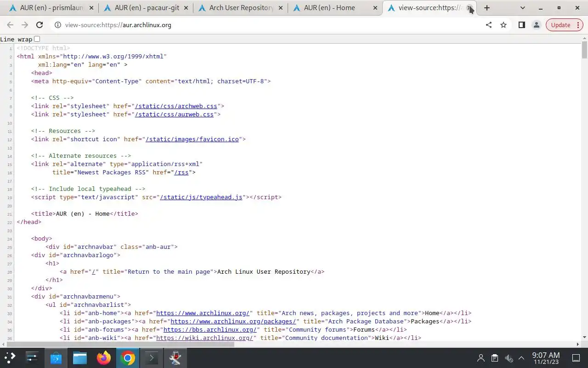Switch to AUR (en) - pacaur-git tab
588x368 pixels.
pyautogui.click(x=145, y=8)
